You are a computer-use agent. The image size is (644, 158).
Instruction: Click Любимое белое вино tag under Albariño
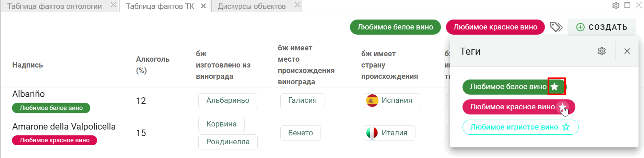coord(51,108)
